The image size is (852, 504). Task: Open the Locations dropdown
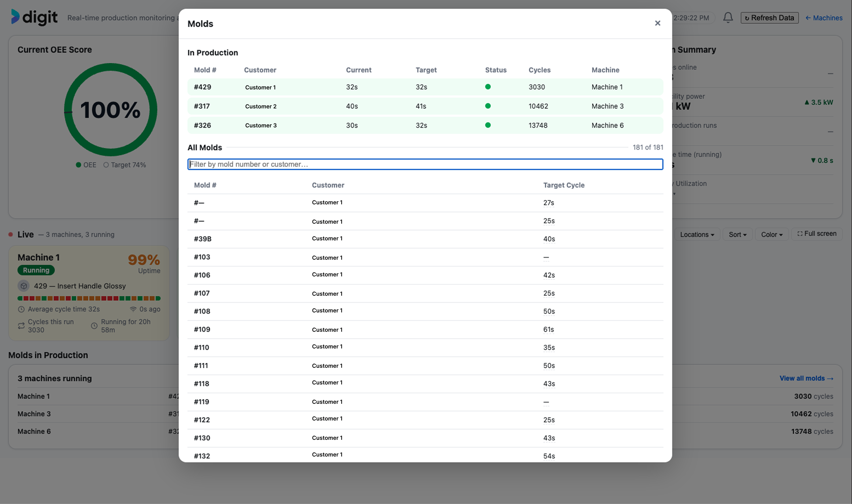click(x=697, y=234)
